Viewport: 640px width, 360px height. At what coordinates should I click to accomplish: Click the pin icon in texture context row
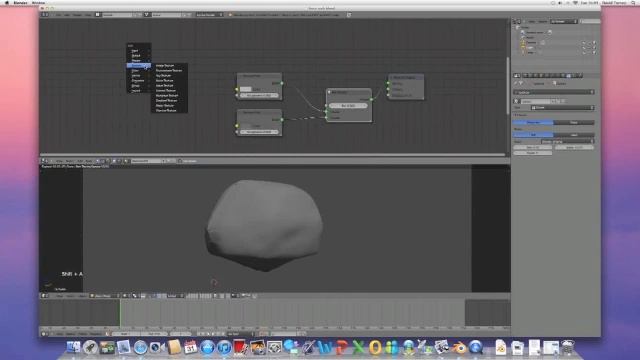pos(516,83)
